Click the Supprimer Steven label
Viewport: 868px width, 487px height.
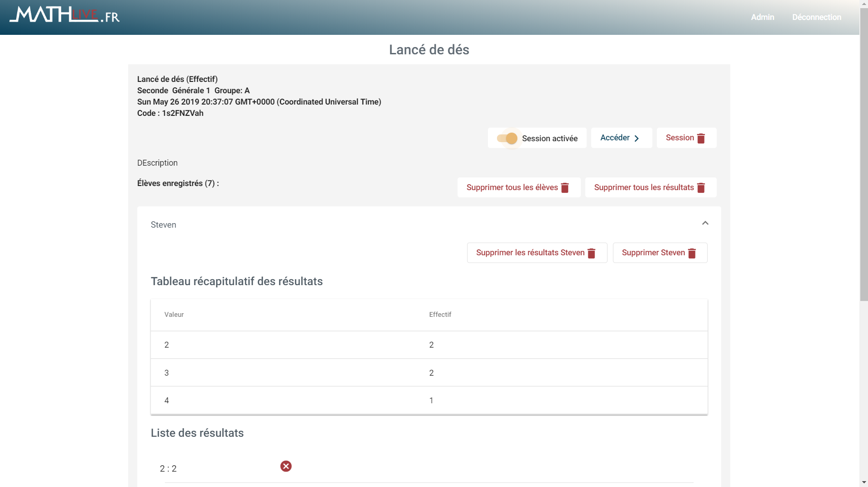(653, 253)
